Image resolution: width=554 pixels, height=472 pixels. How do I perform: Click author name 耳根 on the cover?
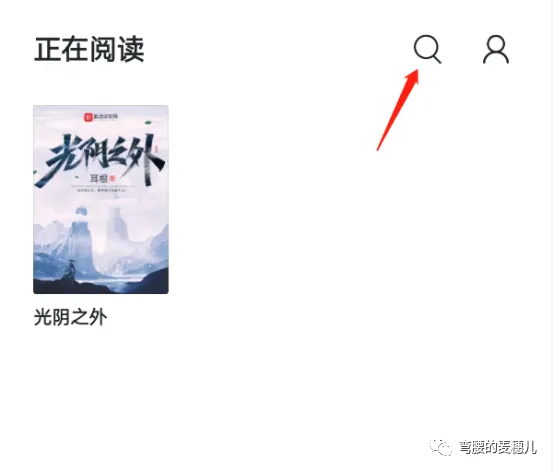[x=99, y=178]
